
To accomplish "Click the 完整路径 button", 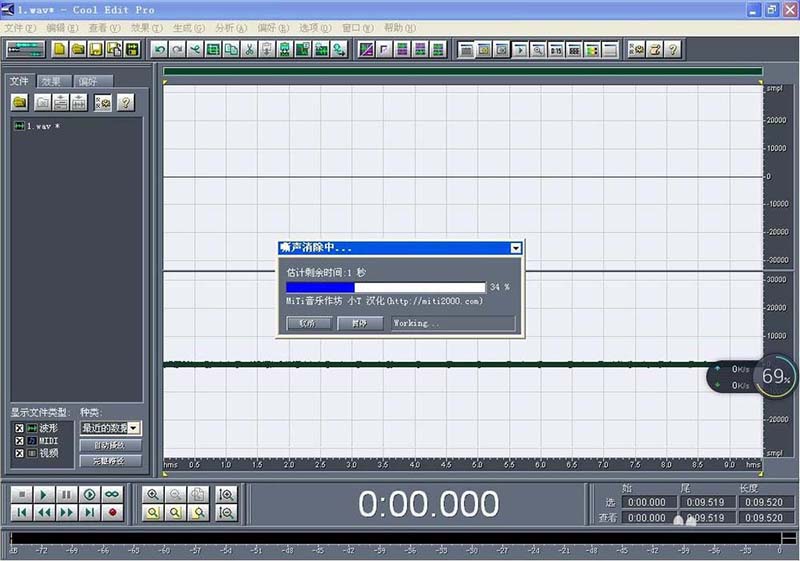I will click(x=110, y=461).
